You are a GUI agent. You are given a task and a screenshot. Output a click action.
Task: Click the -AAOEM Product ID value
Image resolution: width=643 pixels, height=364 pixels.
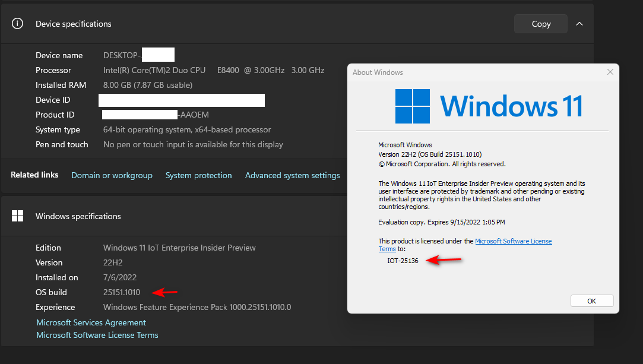[x=194, y=115]
